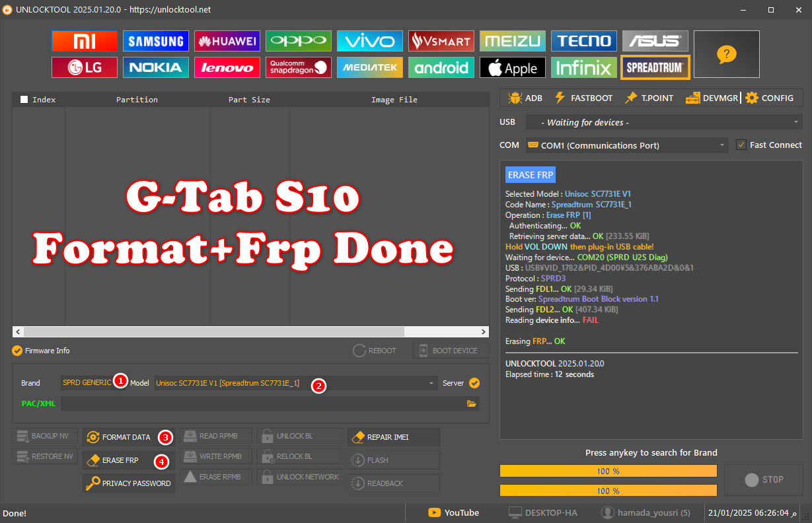Screen dimensions: 812x523
Task: Open the ADB tab
Action: (x=525, y=98)
